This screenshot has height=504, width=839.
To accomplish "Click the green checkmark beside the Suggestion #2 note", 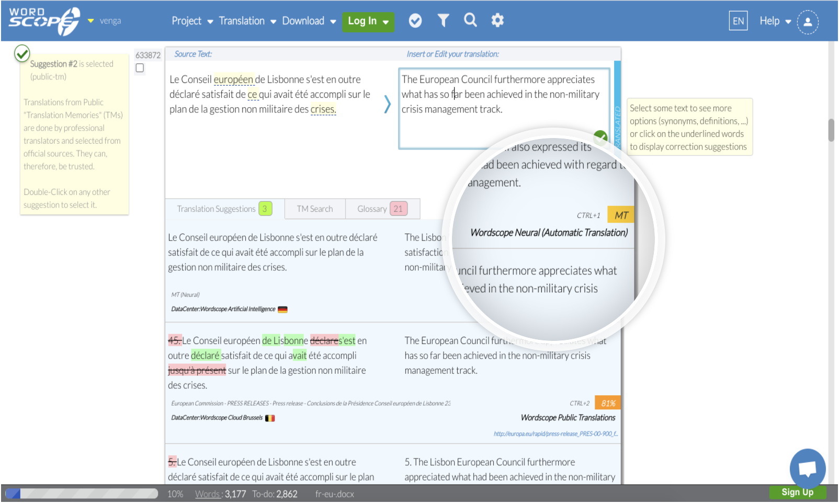I will tap(21, 54).
